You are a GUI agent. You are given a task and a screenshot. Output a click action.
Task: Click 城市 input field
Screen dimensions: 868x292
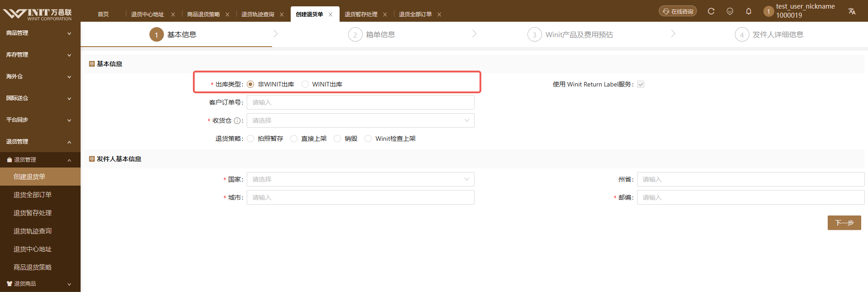click(360, 197)
